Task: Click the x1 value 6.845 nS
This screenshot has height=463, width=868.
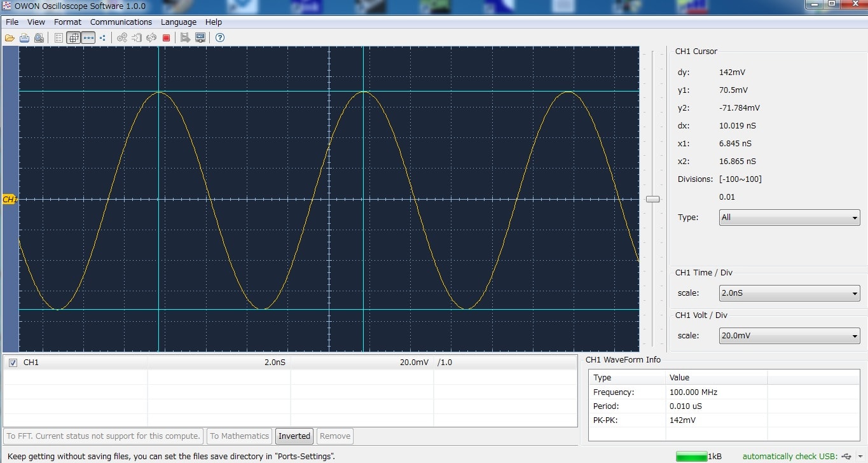Action: coord(734,144)
